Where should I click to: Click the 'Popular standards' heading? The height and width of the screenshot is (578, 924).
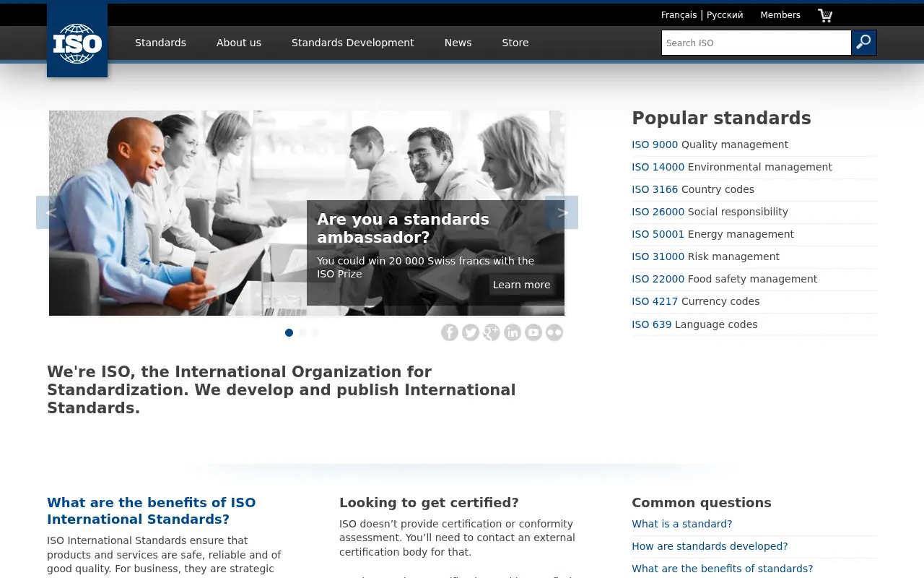(721, 118)
